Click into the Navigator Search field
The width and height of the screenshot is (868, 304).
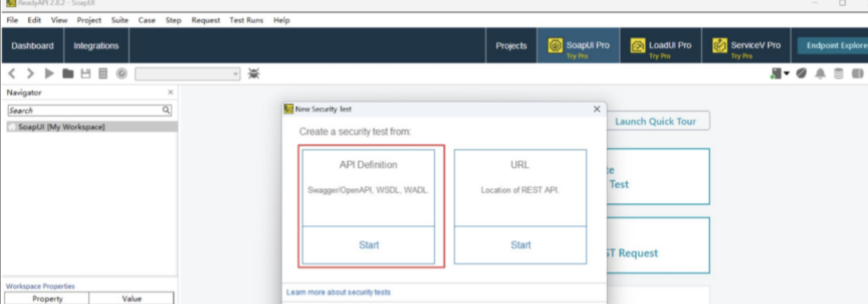pyautogui.click(x=84, y=110)
